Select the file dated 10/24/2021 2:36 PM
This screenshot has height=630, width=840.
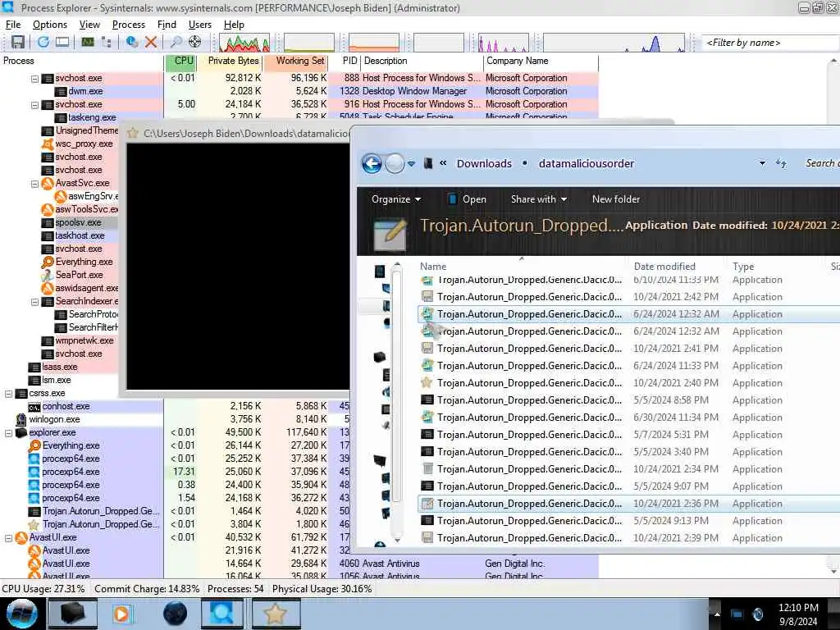(628, 504)
